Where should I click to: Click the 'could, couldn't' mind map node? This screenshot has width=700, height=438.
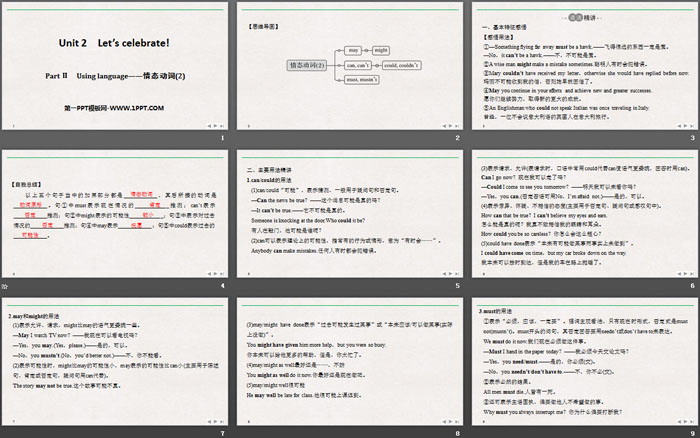[401, 65]
